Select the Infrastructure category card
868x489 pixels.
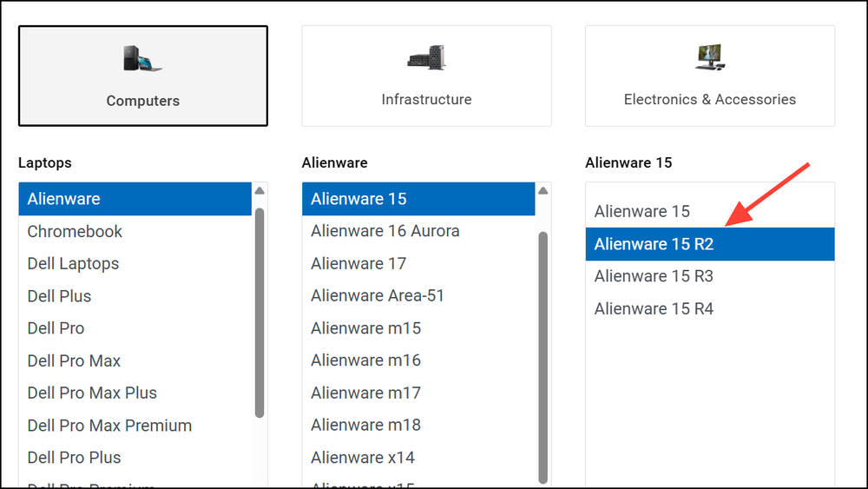point(426,76)
